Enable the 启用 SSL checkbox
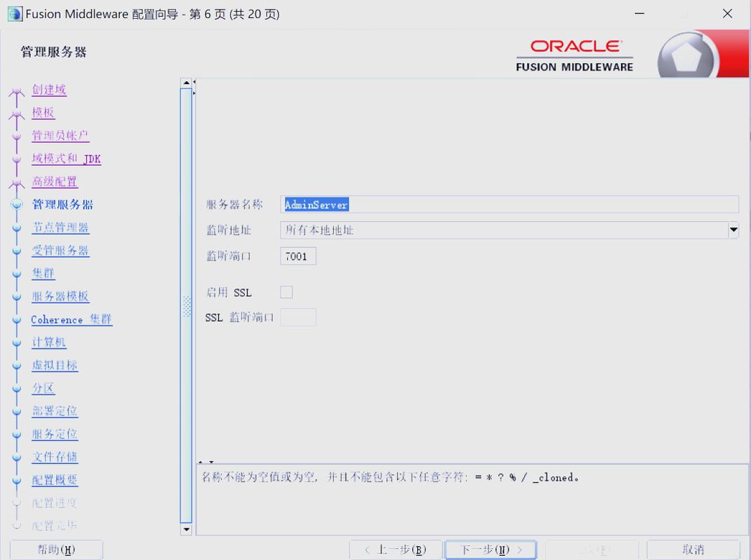The width and height of the screenshot is (751, 560). [286, 292]
